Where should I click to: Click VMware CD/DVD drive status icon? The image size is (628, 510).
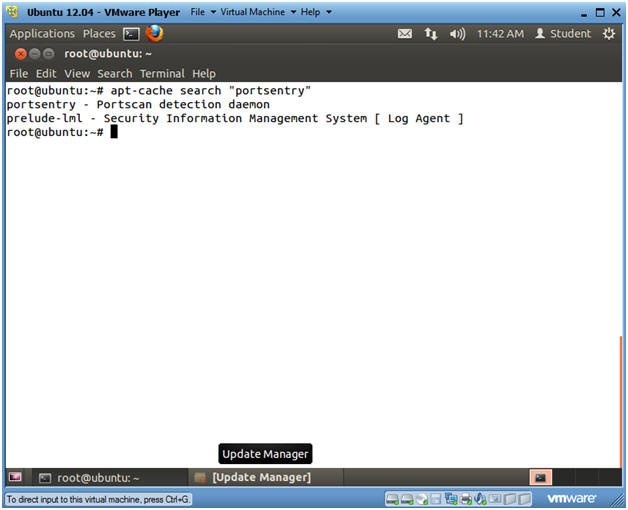coord(423,499)
